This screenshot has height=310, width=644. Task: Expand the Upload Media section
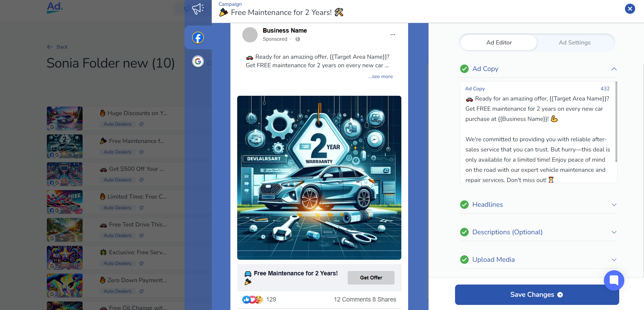click(614, 260)
